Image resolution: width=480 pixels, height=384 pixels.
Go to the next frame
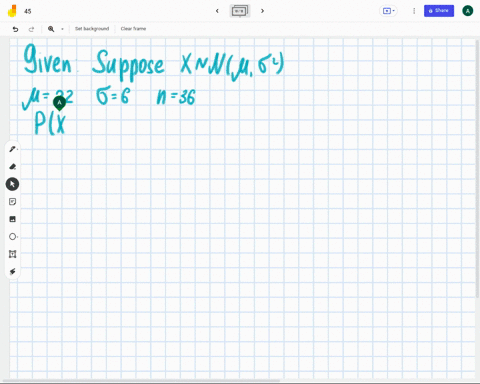tap(262, 11)
